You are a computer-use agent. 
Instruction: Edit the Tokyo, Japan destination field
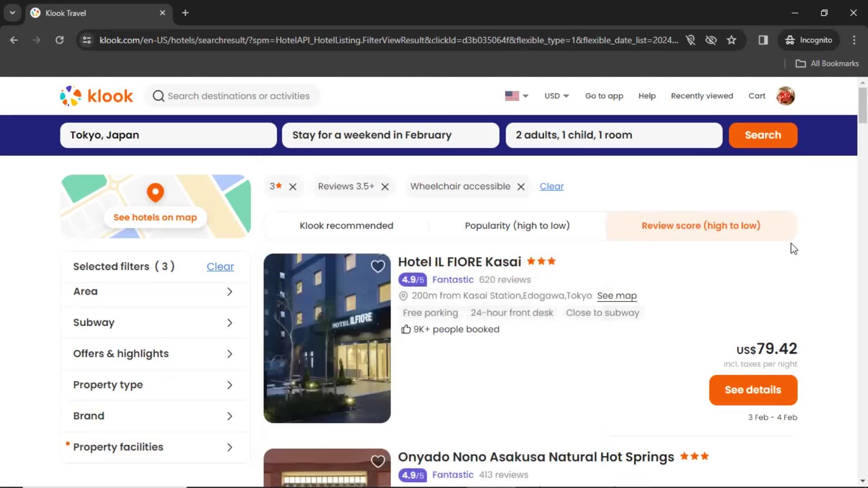point(168,135)
